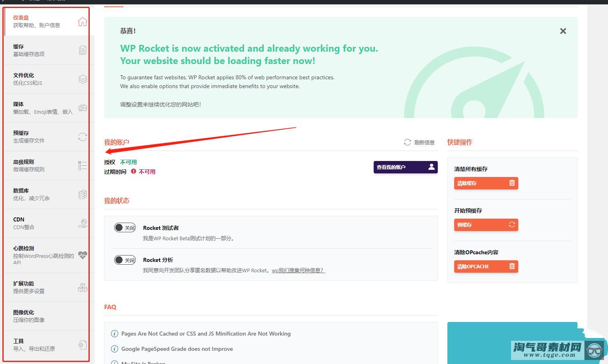Click the 调整设置来继续优化您的网站吧 text
This screenshot has height=364, width=608.
pyautogui.click(x=161, y=105)
